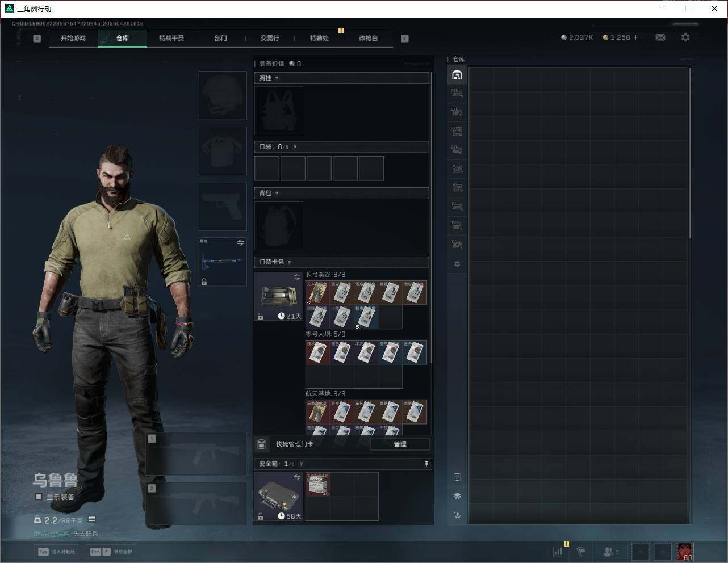728x563 pixels.
Task: Click the sort items icon beside warehouse
Action: click(457, 515)
